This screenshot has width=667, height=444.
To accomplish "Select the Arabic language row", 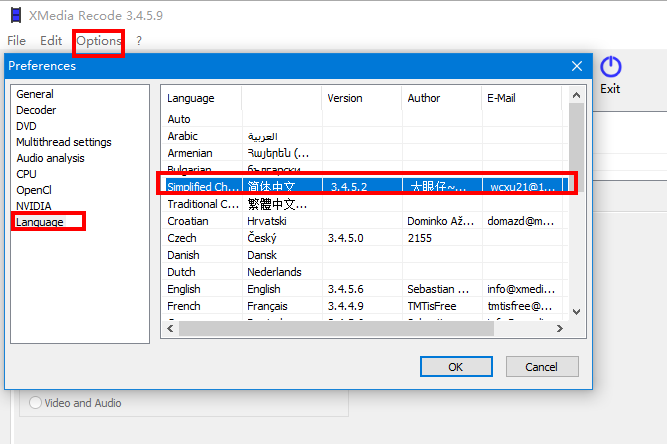I will [365, 136].
